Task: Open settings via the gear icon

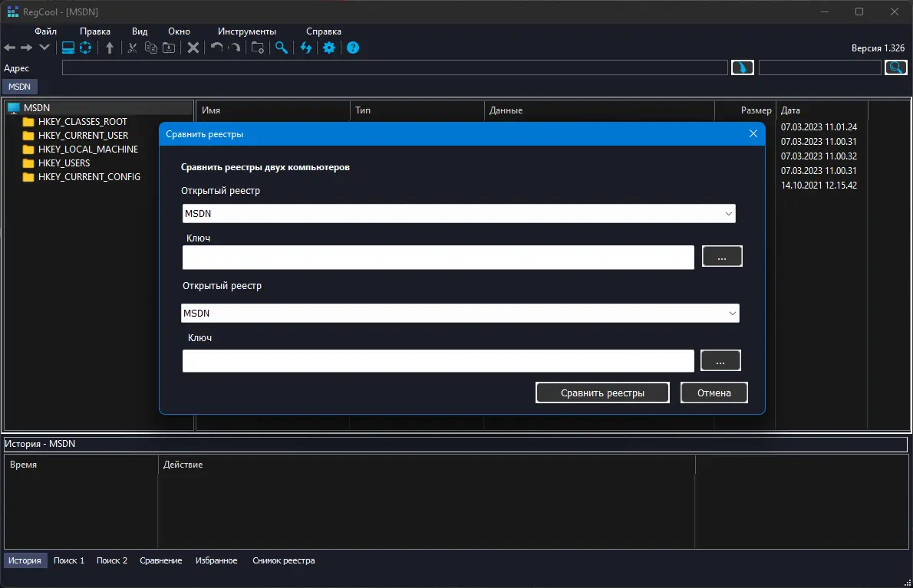Action: [x=329, y=48]
